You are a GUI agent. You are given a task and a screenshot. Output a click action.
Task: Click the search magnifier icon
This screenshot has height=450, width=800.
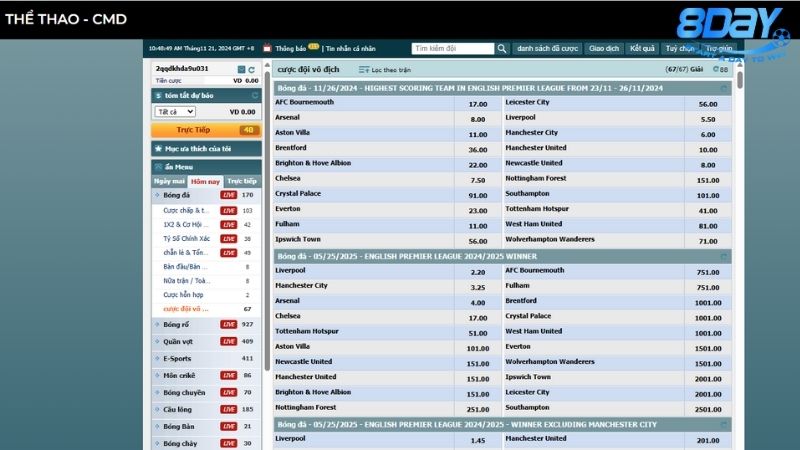tap(502, 48)
